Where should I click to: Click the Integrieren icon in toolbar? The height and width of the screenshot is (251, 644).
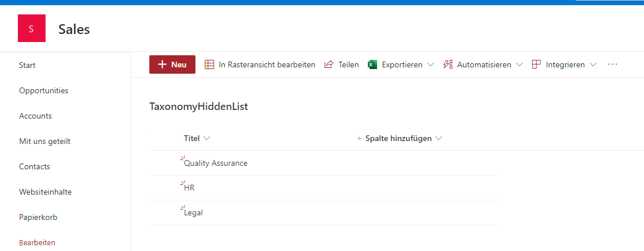pyautogui.click(x=536, y=64)
